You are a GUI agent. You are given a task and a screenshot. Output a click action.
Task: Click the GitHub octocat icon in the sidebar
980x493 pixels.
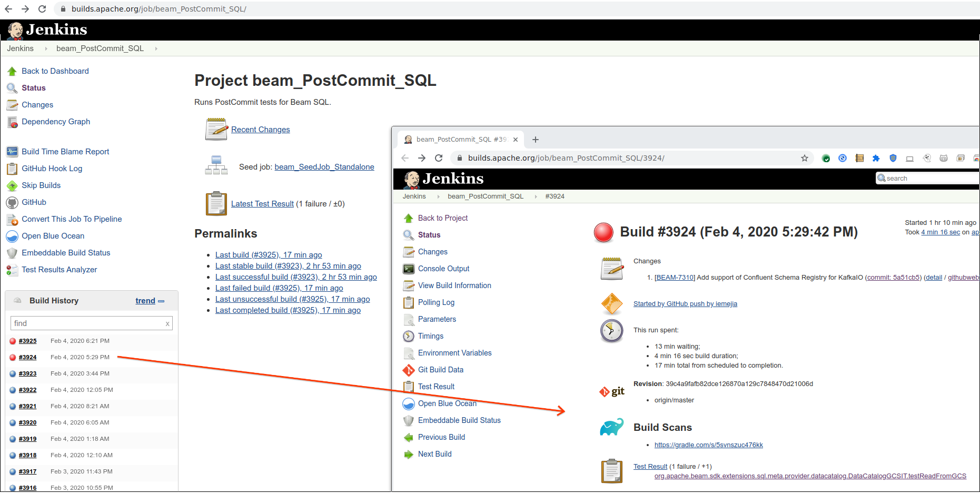pos(12,202)
